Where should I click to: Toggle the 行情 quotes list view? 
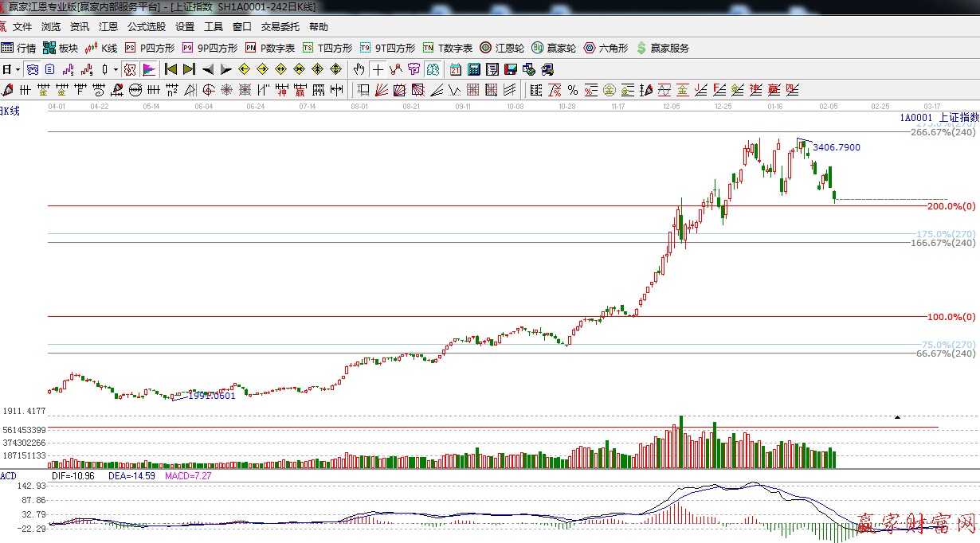(19, 48)
